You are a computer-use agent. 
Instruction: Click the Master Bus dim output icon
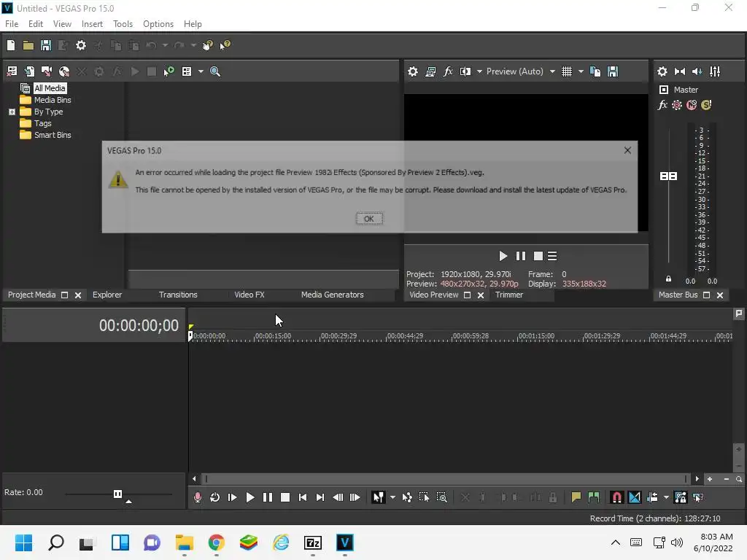697,71
